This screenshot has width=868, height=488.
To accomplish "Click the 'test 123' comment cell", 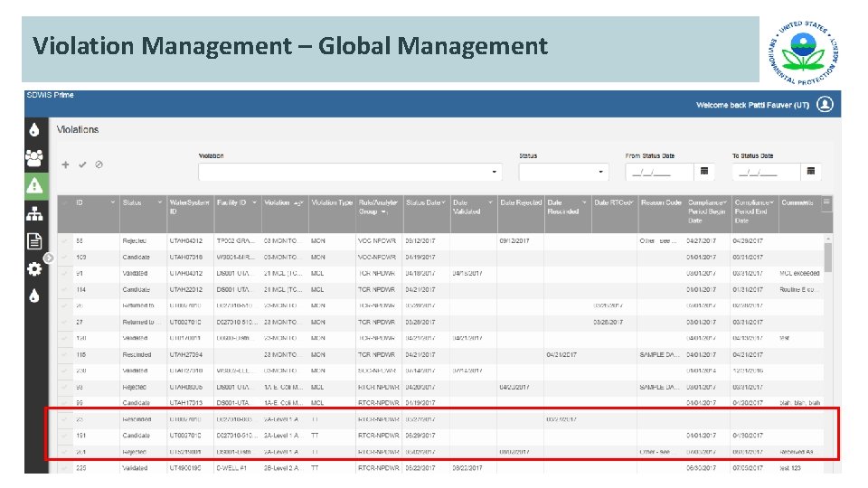I will [790, 468].
